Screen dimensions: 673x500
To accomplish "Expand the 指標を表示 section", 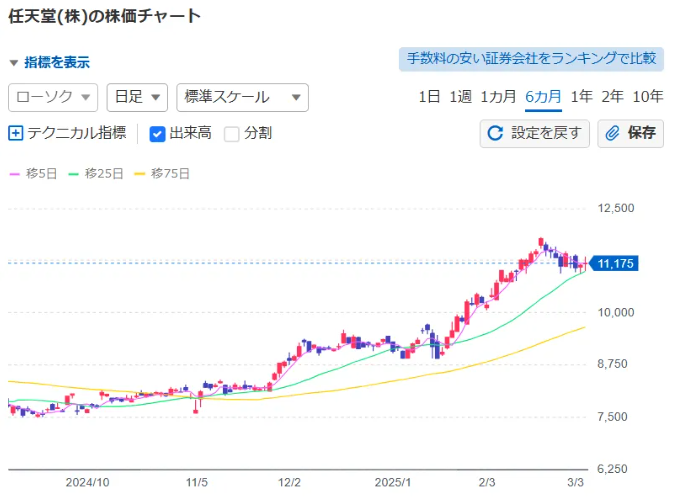I will tap(49, 63).
